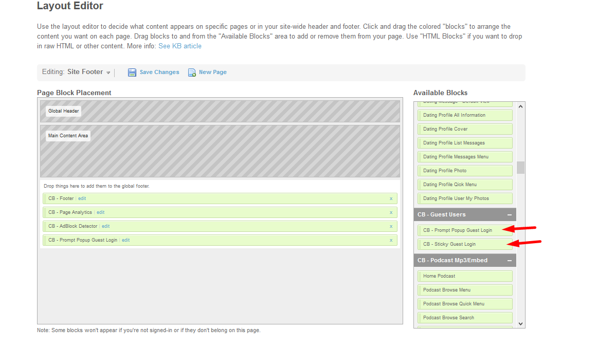The image size is (615, 364).
Task: Click the Global Header placement label
Action: click(x=63, y=111)
